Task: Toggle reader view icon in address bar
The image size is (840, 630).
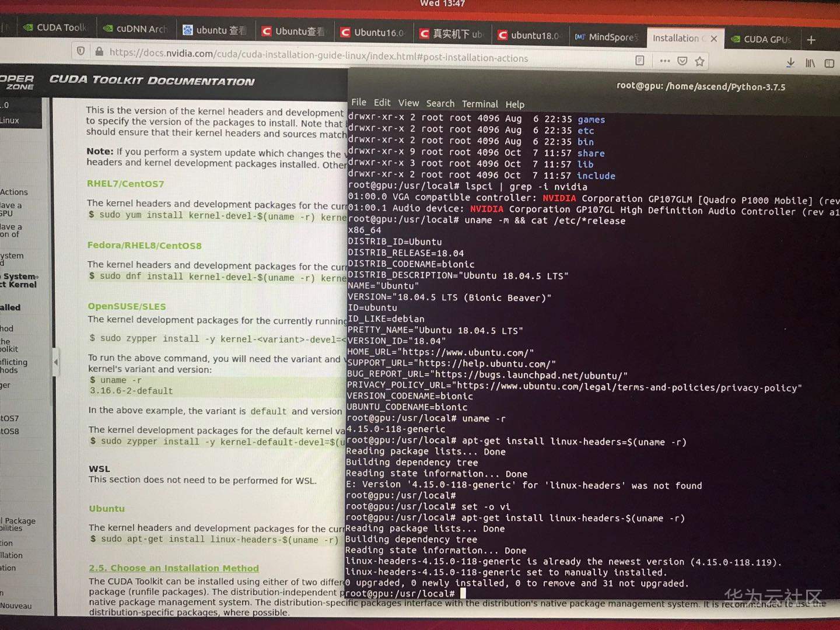Action: (639, 60)
